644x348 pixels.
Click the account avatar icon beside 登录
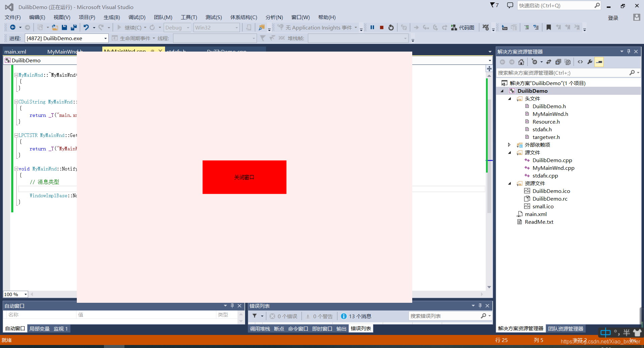(637, 17)
